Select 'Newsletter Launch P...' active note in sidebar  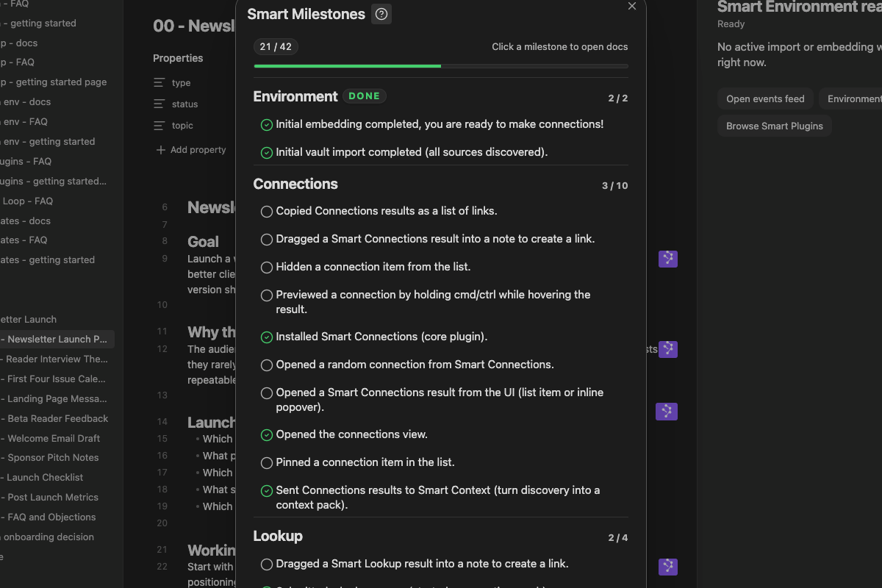pyautogui.click(x=56, y=340)
